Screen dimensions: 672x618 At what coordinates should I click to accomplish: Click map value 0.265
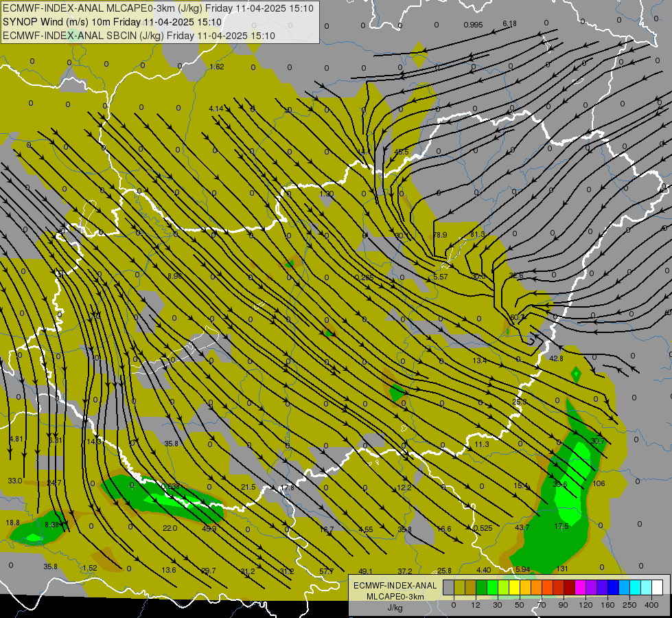pos(364,277)
